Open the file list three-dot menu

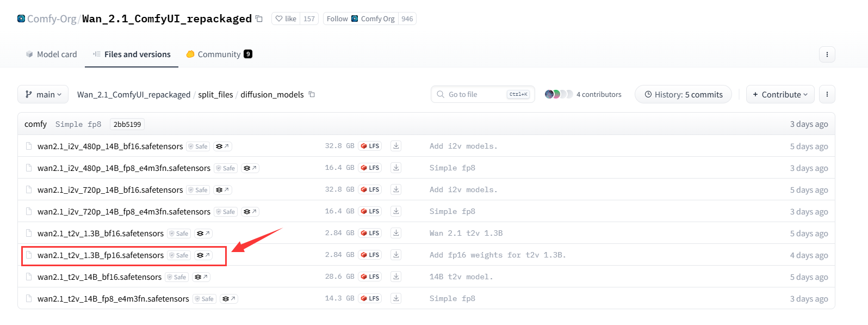827,94
